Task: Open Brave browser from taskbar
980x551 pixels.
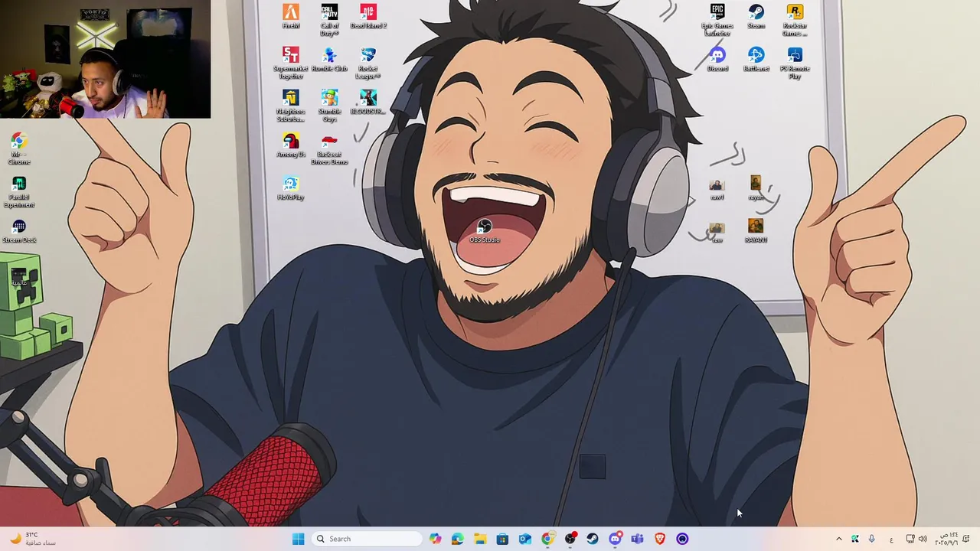Action: point(660,539)
